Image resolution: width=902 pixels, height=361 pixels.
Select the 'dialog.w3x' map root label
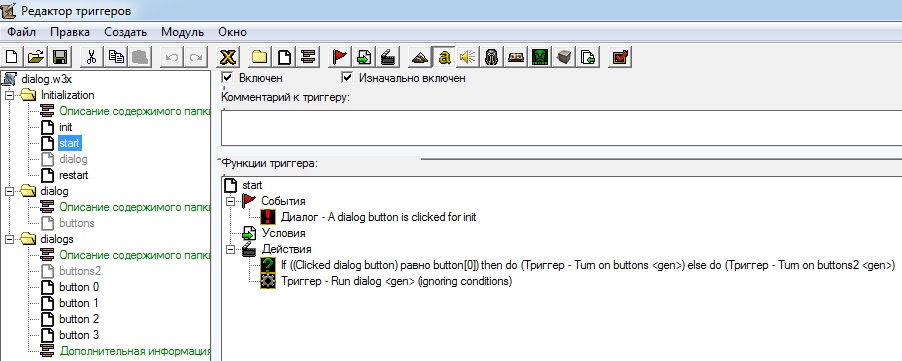click(47, 79)
